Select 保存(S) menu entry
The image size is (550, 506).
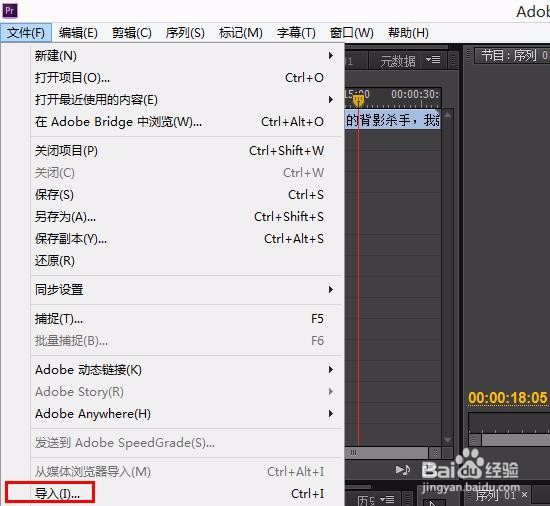(x=186, y=195)
